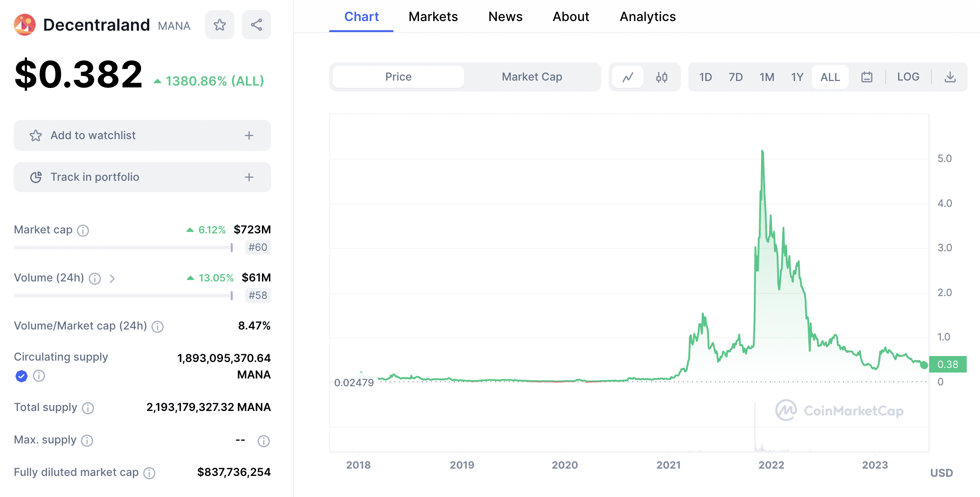Click the USD currency label

942,473
